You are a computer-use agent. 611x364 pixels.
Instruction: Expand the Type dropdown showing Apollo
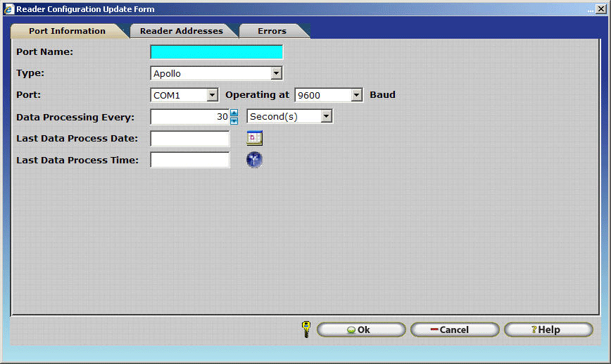[276, 73]
